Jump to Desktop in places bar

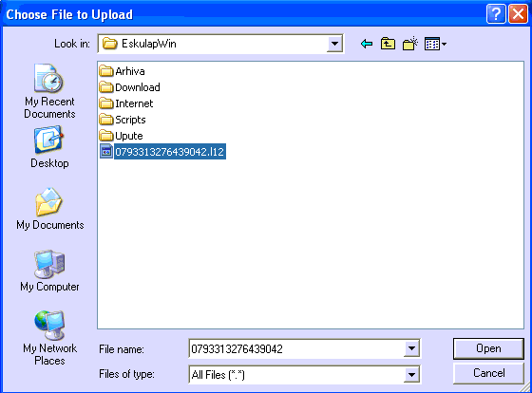click(x=49, y=147)
